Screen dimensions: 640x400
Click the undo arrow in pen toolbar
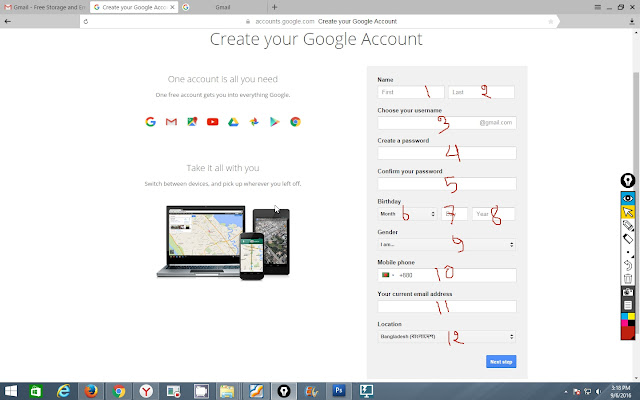[x=627, y=265]
